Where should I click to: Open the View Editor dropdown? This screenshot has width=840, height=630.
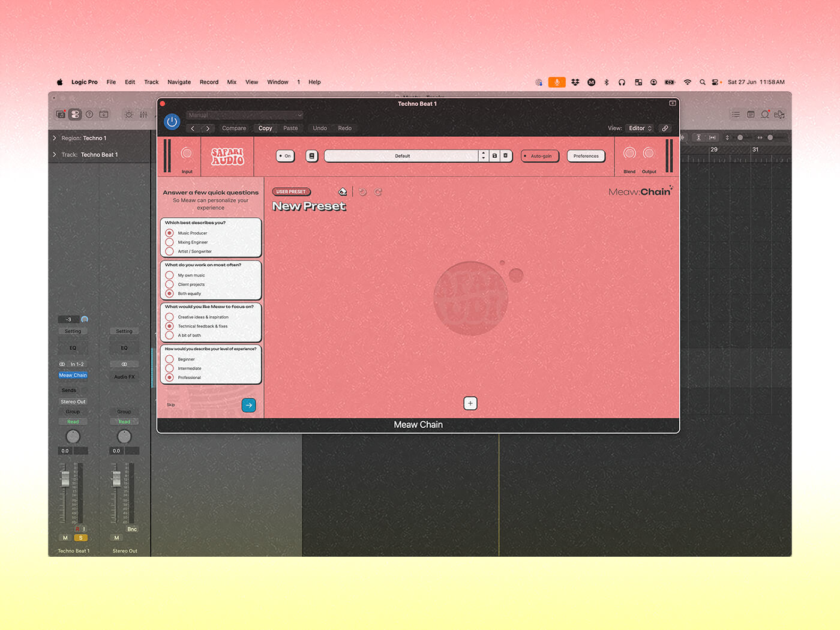[x=640, y=128]
